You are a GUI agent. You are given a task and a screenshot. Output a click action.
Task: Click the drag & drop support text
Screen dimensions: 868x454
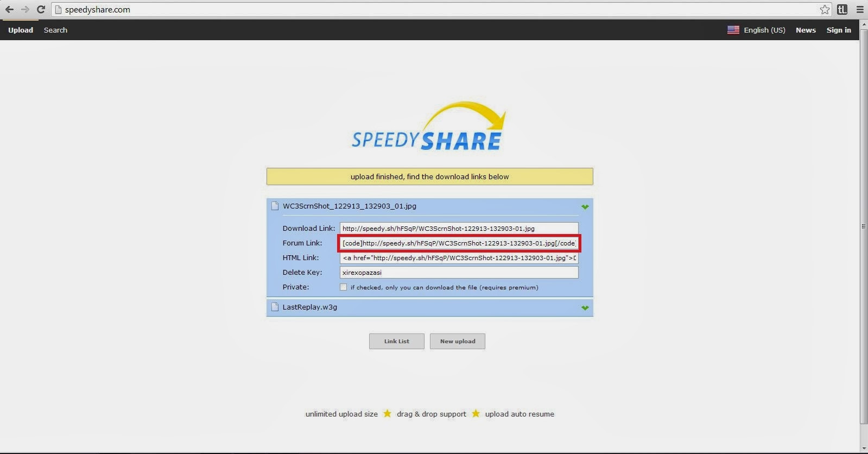pos(432,414)
